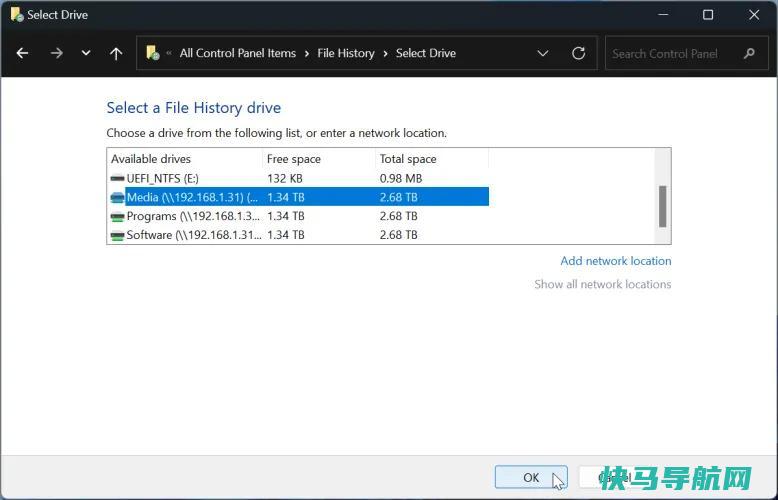Select the Programs network drive
This screenshot has height=500, width=778.
298,216
